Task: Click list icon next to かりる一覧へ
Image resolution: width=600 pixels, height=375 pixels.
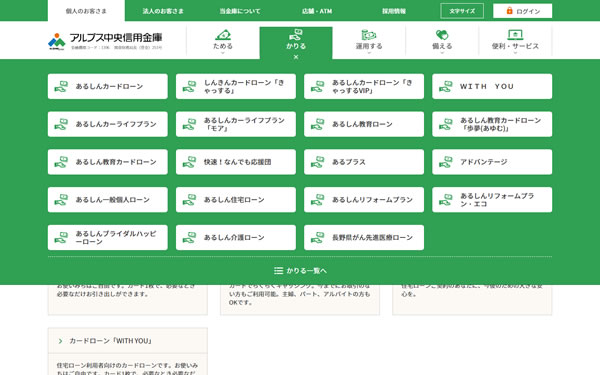Action: (x=279, y=271)
